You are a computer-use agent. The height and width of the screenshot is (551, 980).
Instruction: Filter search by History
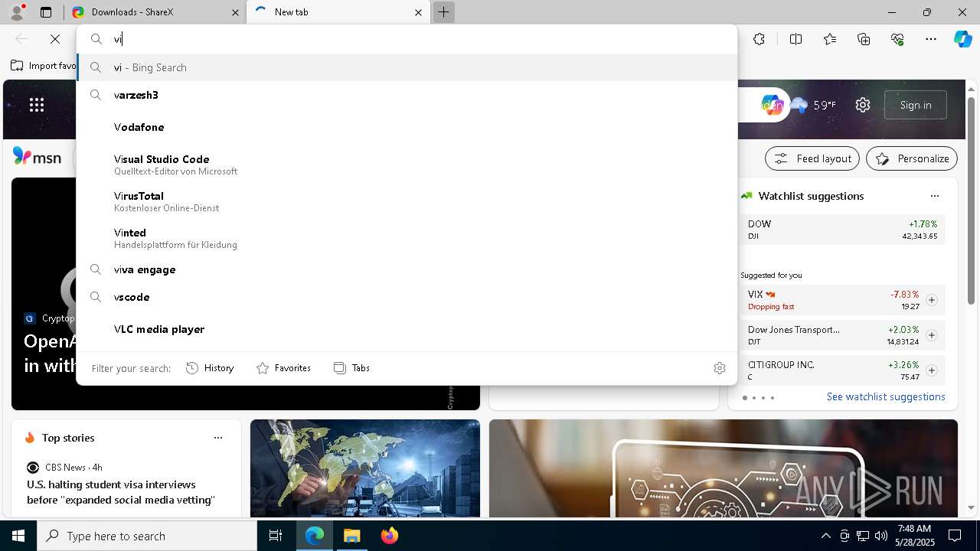(x=210, y=368)
